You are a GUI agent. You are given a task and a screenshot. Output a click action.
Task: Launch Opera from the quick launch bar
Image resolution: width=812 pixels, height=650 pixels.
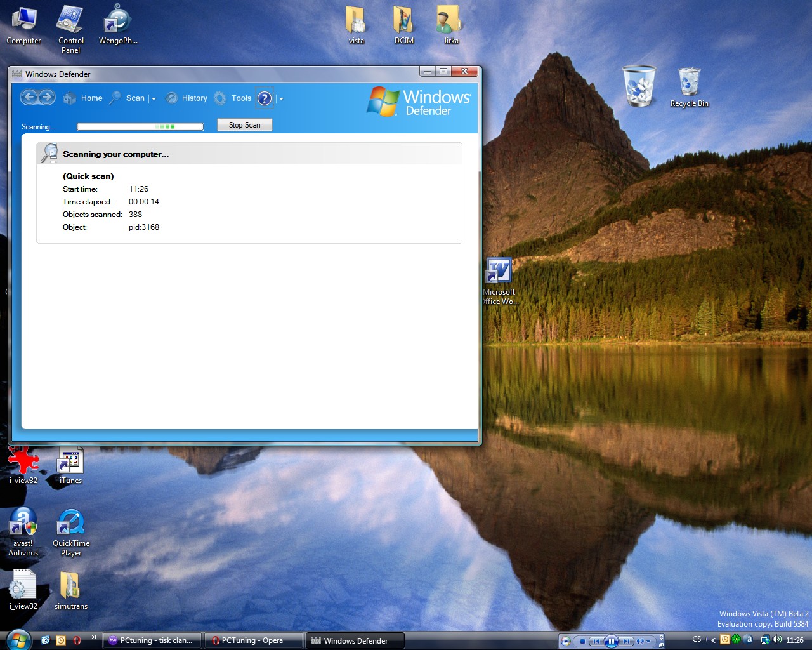tap(77, 640)
